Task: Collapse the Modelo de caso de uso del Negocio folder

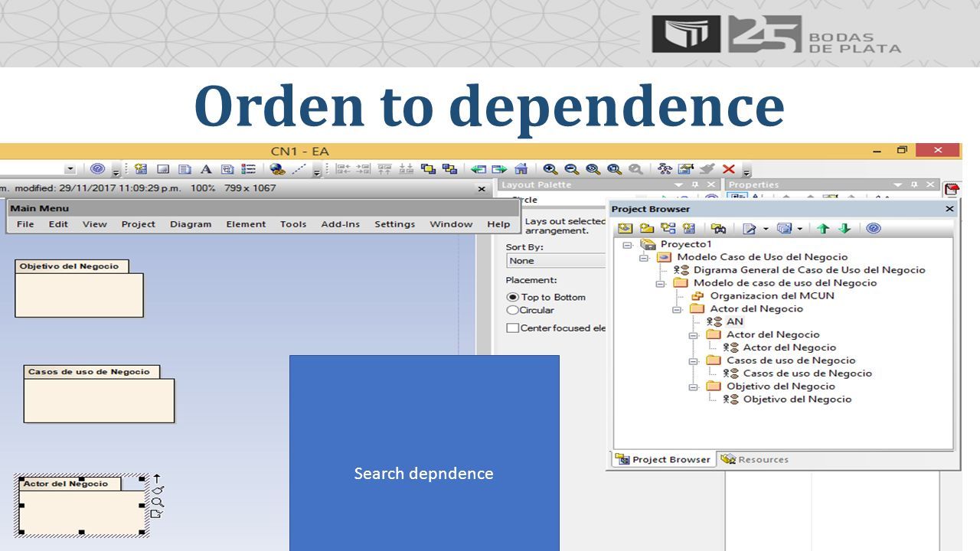Action: click(x=661, y=283)
